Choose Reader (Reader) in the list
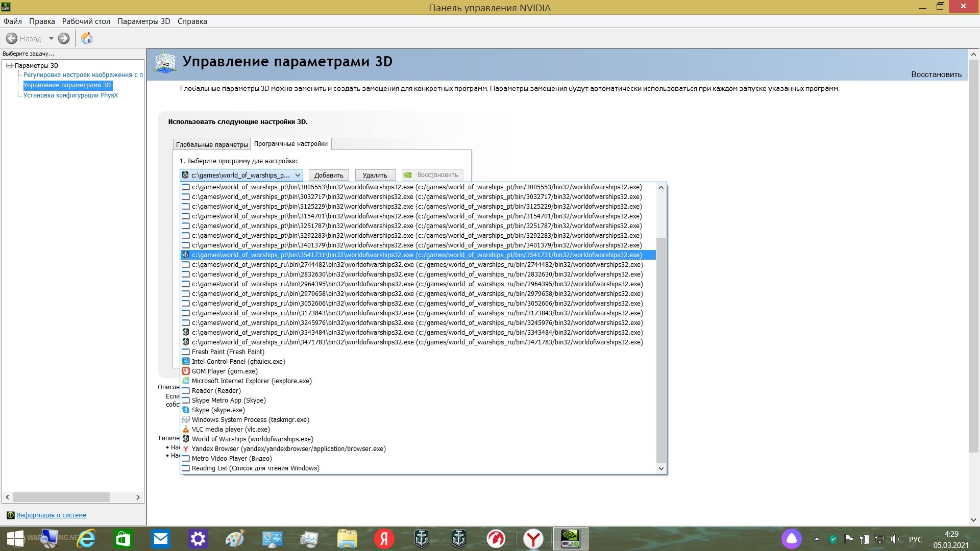The width and height of the screenshot is (980, 551). tap(419, 391)
